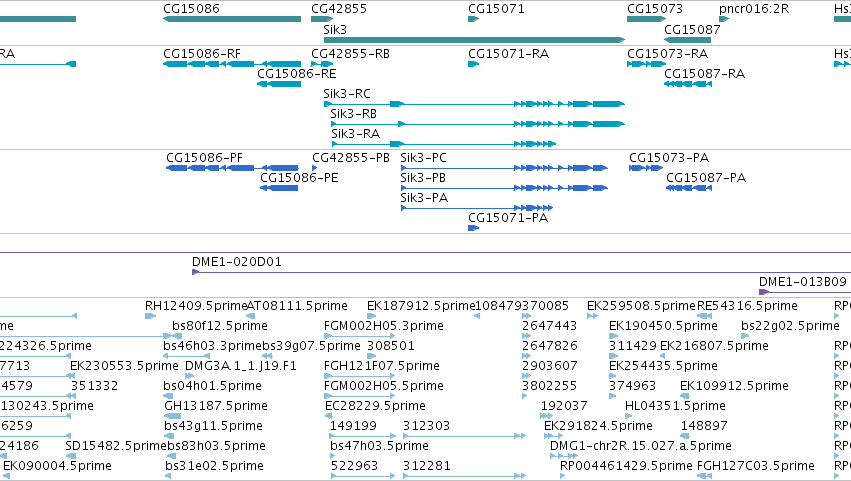The image size is (851, 481).
Task: Click protein CG15086-PF label
Action: [204, 158]
